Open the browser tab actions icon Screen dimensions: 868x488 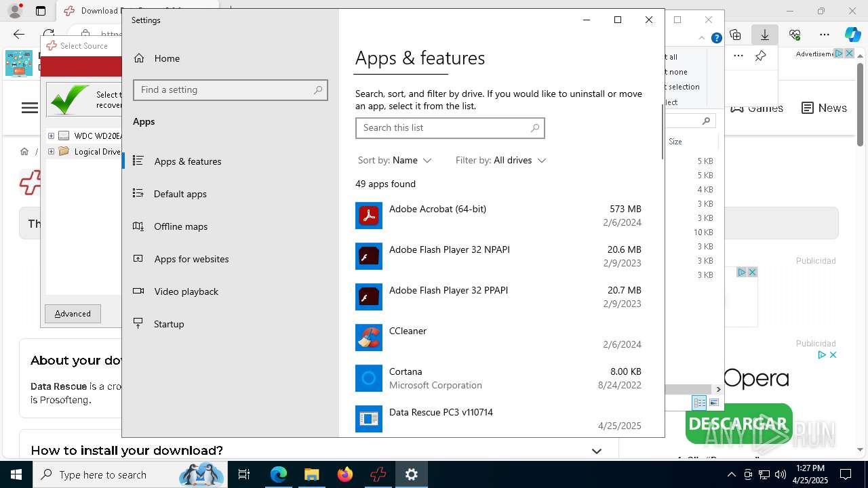click(x=41, y=11)
